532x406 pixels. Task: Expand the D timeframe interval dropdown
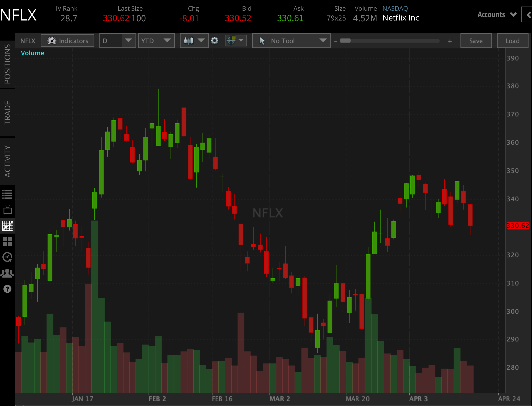pos(118,41)
